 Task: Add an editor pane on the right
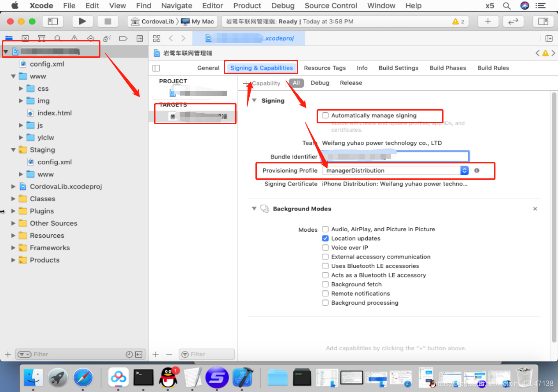coord(549,38)
